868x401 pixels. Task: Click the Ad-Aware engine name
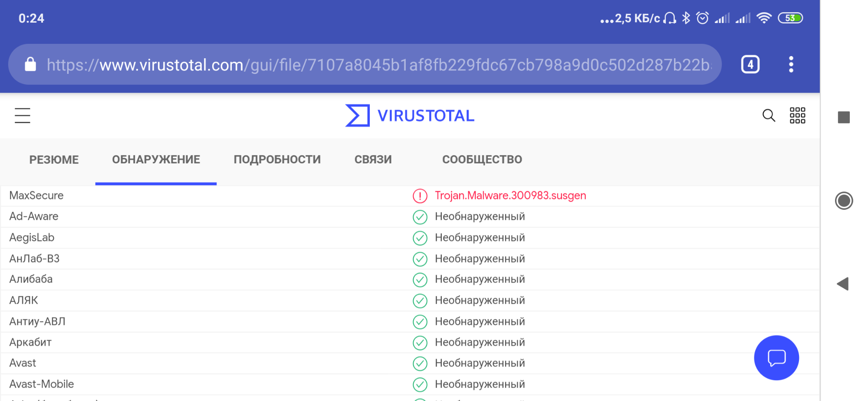[34, 216]
